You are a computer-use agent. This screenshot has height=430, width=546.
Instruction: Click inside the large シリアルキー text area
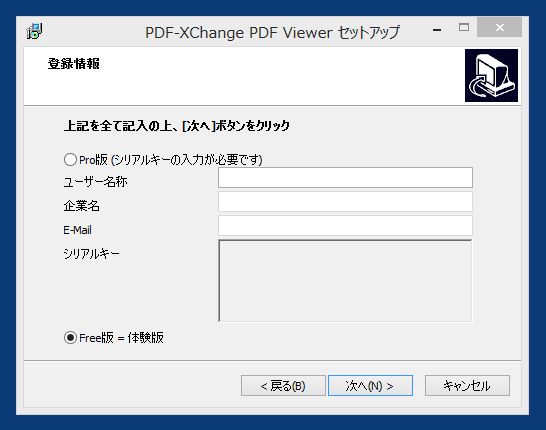pyautogui.click(x=345, y=281)
